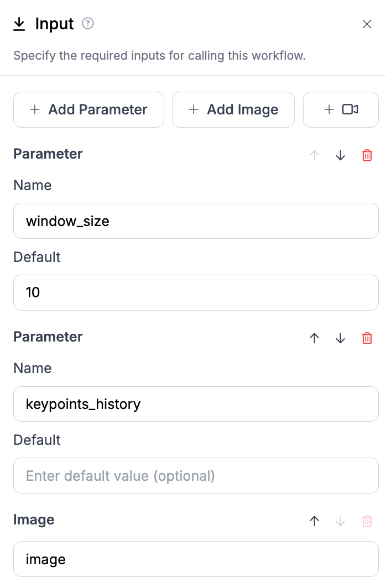
Task: Click the window_size name field
Action: point(196,221)
